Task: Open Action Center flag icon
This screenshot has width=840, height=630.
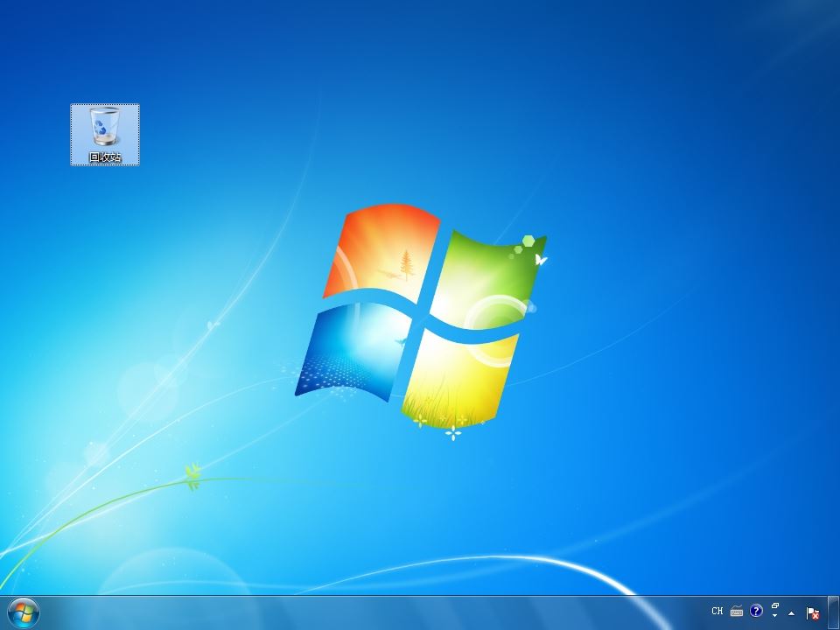Action: (x=813, y=612)
